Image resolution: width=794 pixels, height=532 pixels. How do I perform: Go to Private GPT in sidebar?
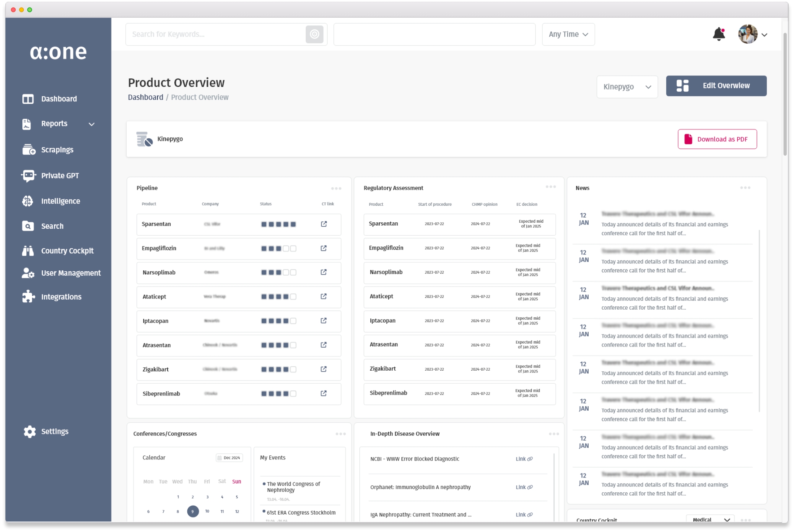click(60, 176)
